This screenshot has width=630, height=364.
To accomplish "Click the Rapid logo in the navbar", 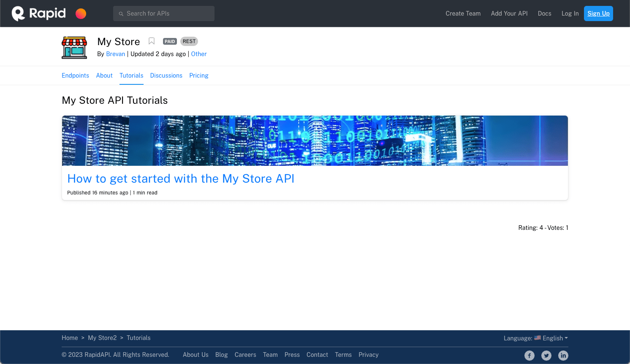I will coord(38,13).
